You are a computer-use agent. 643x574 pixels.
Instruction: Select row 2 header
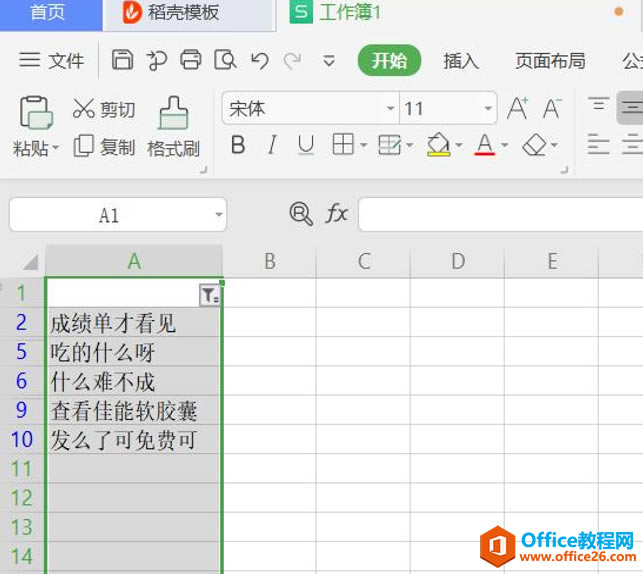(22, 323)
